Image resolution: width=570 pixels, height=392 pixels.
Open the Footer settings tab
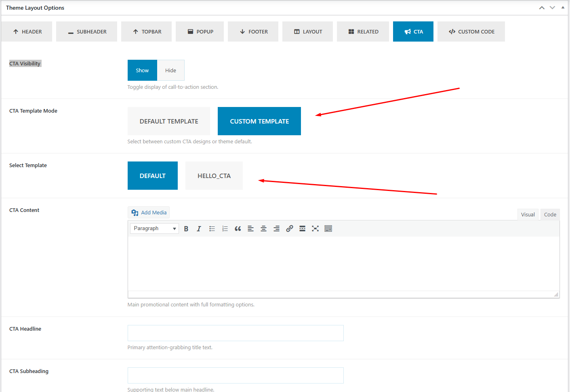pos(253,31)
